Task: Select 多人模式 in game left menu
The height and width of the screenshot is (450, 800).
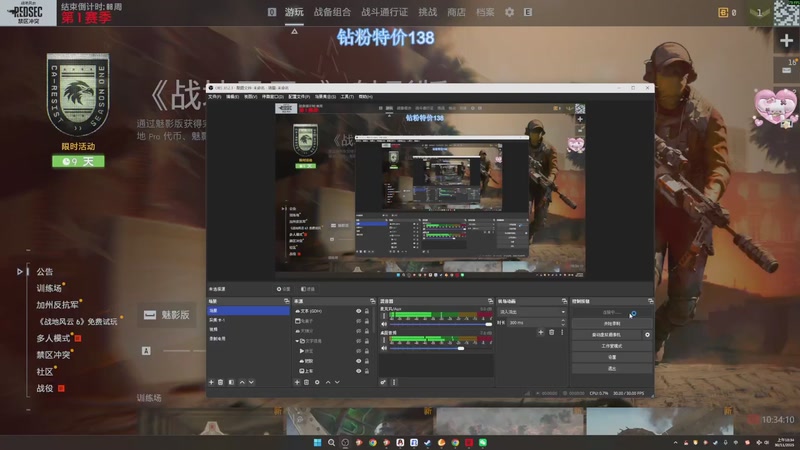Action: click(53, 338)
